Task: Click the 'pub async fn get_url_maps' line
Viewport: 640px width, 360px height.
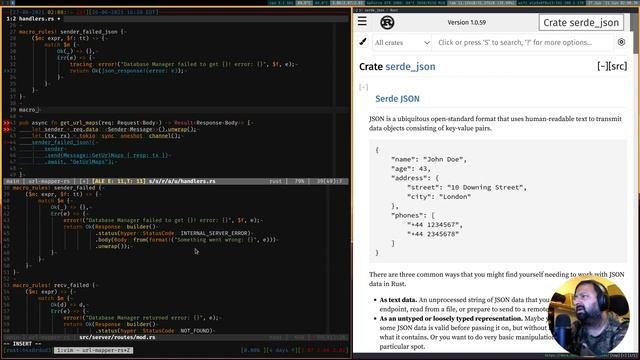Action: [x=136, y=122]
